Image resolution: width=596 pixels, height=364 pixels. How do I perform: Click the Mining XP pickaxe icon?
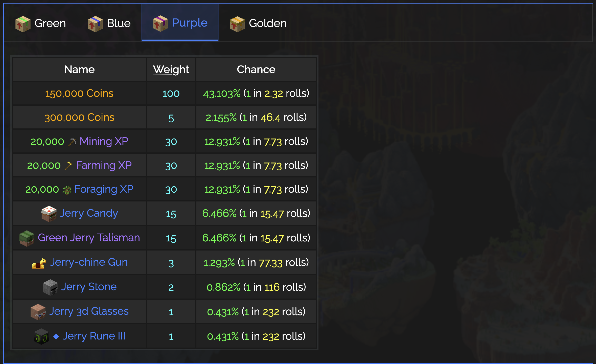click(x=72, y=142)
